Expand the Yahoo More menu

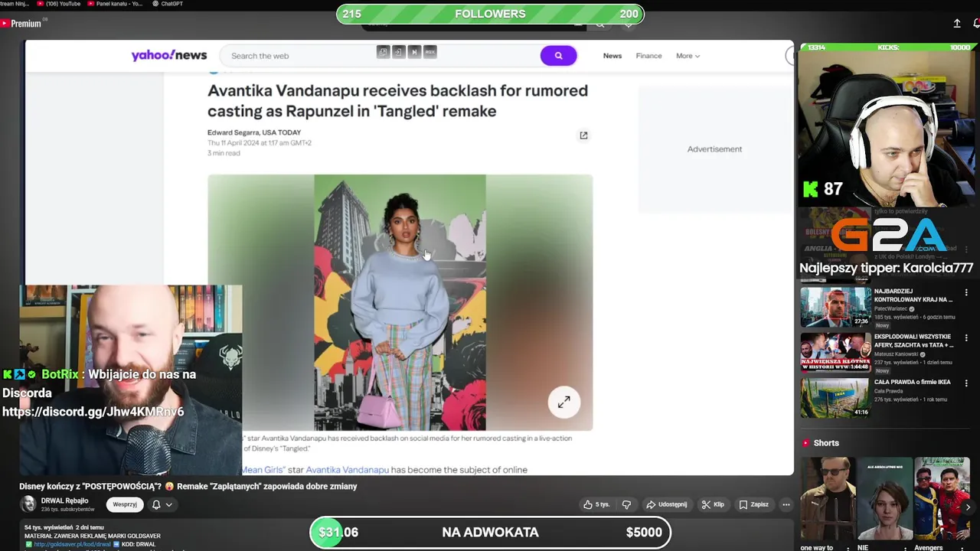[x=688, y=56]
